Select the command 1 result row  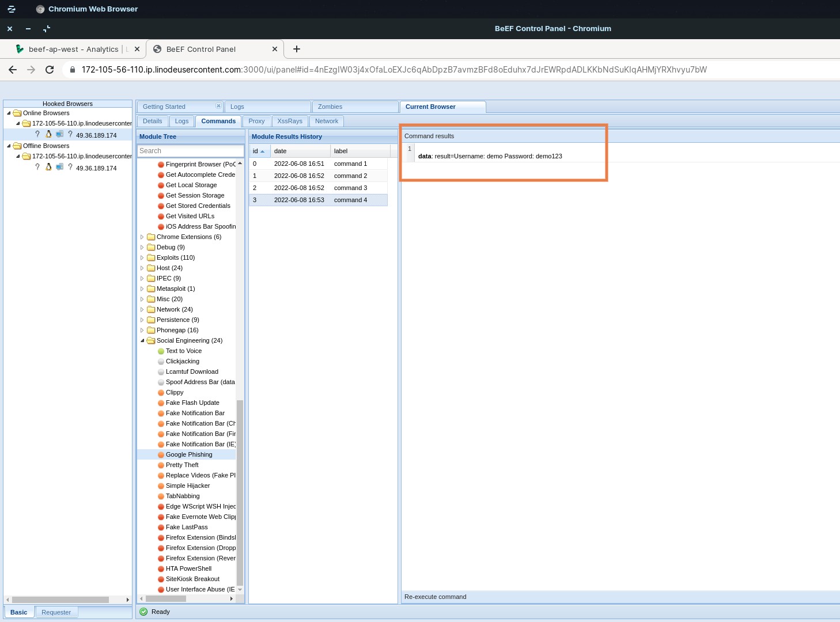coord(318,164)
